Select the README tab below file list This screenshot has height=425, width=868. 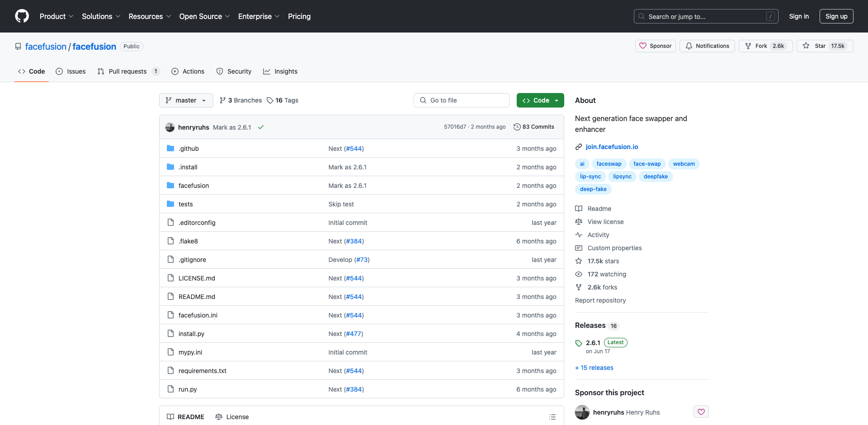(185, 417)
